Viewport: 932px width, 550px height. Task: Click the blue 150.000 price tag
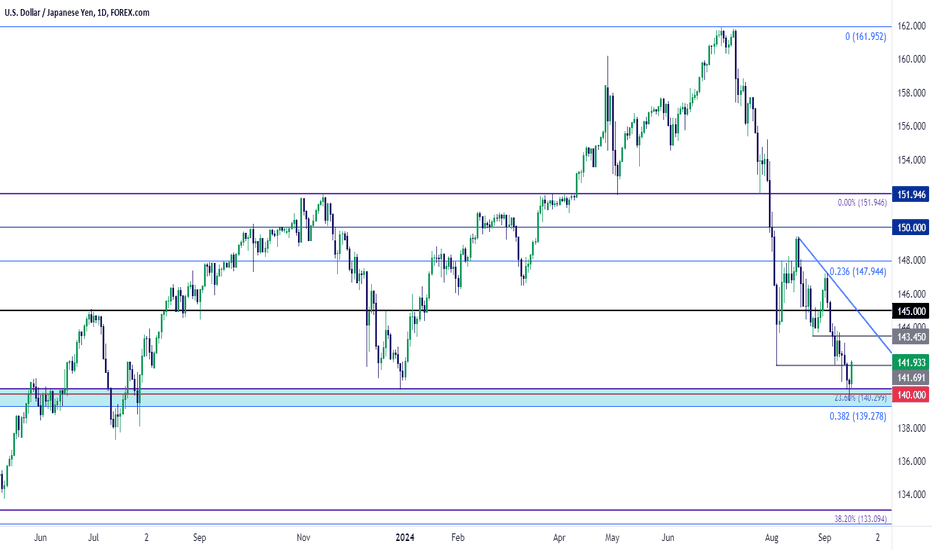coord(911,228)
